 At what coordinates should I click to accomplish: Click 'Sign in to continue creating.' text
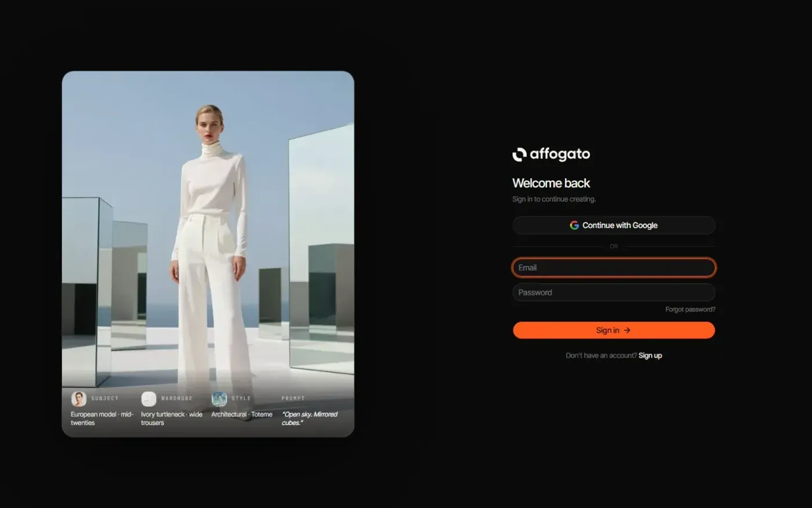(x=554, y=199)
